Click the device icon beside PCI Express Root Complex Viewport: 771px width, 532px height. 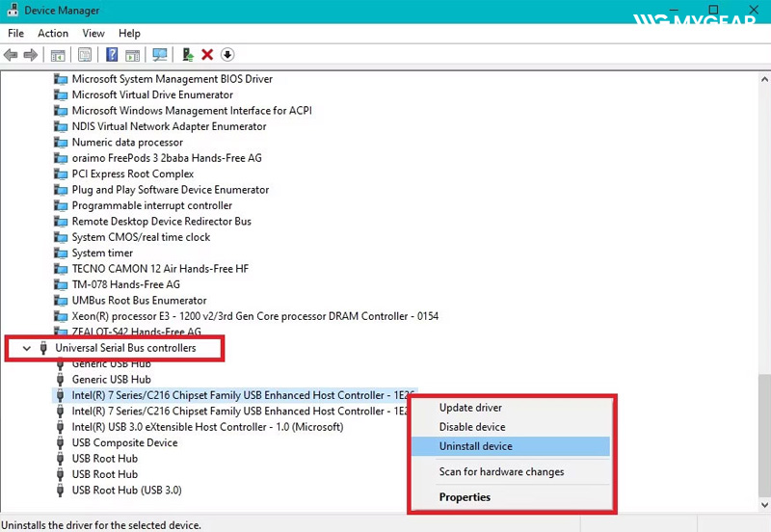61,174
